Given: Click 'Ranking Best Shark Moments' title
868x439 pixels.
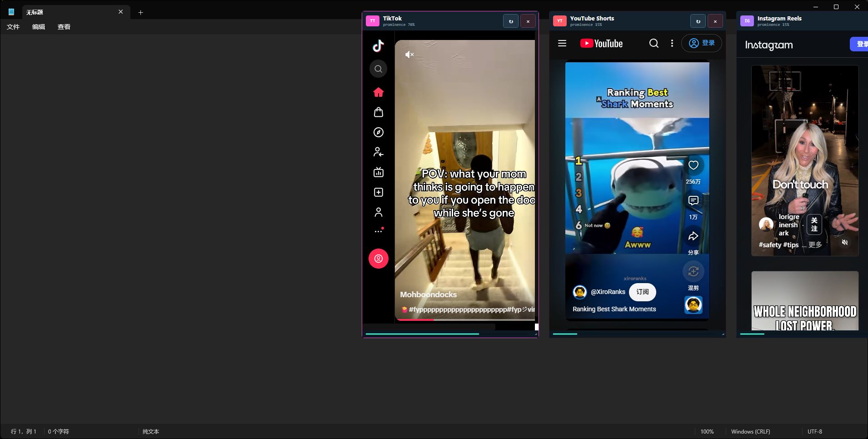Looking at the screenshot, I should point(614,309).
